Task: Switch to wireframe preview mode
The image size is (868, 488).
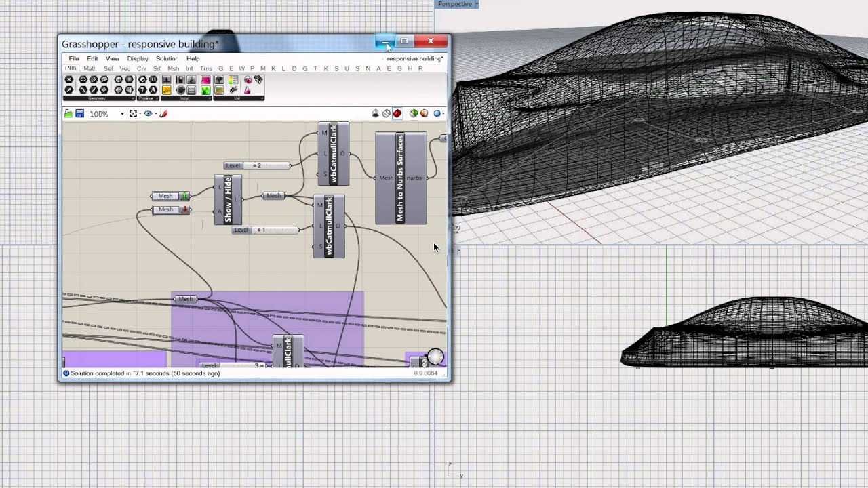Action: tap(386, 113)
